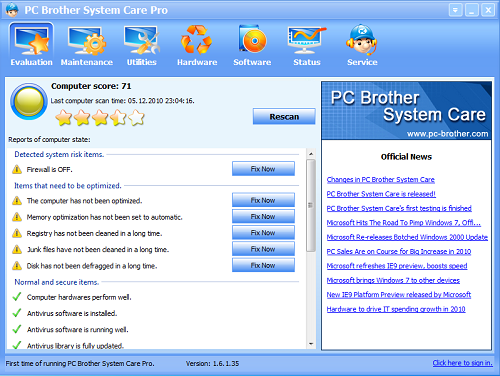Click green check beside Antivirus software running well
The image size is (500, 376).
pos(17,329)
